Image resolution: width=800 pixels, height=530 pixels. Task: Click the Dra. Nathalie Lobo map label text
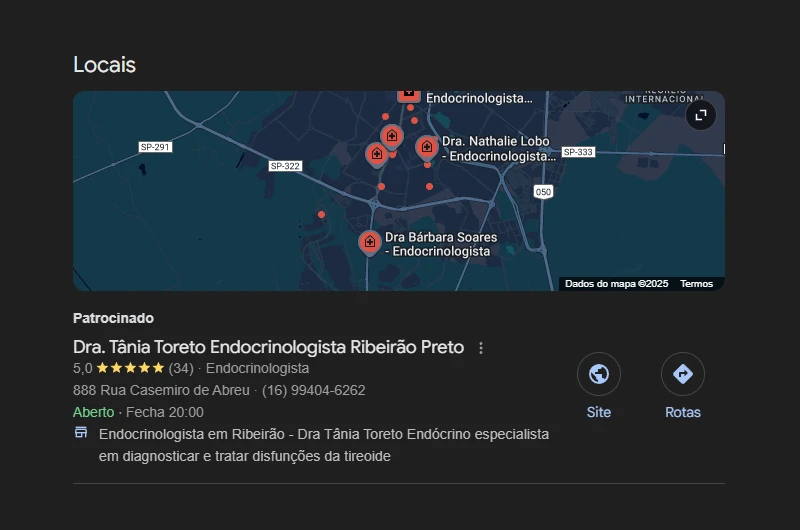(x=496, y=149)
